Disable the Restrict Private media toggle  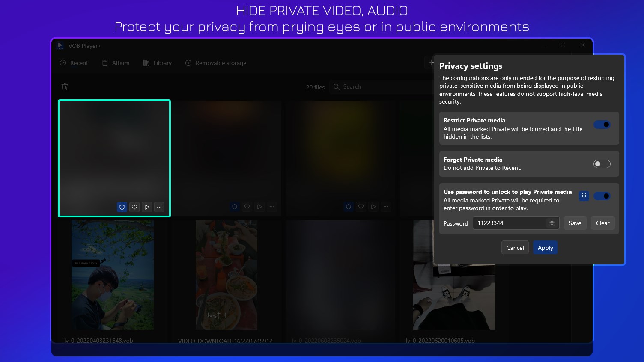click(x=602, y=125)
